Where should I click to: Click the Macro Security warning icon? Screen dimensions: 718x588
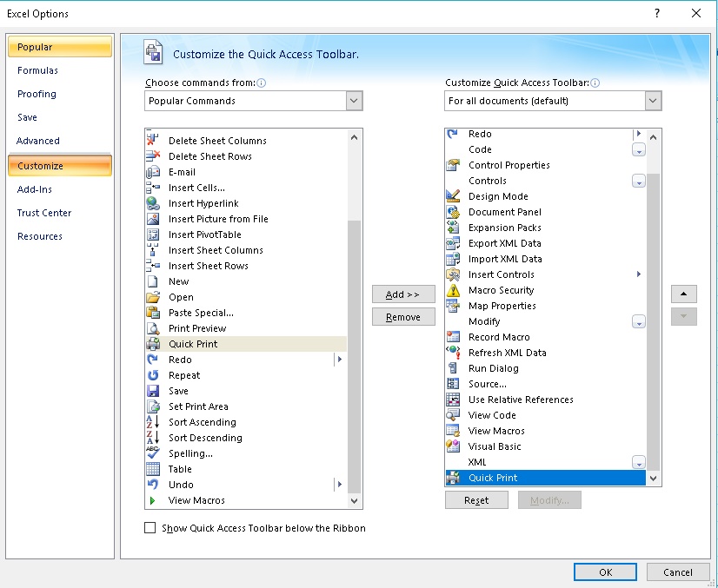tap(453, 290)
